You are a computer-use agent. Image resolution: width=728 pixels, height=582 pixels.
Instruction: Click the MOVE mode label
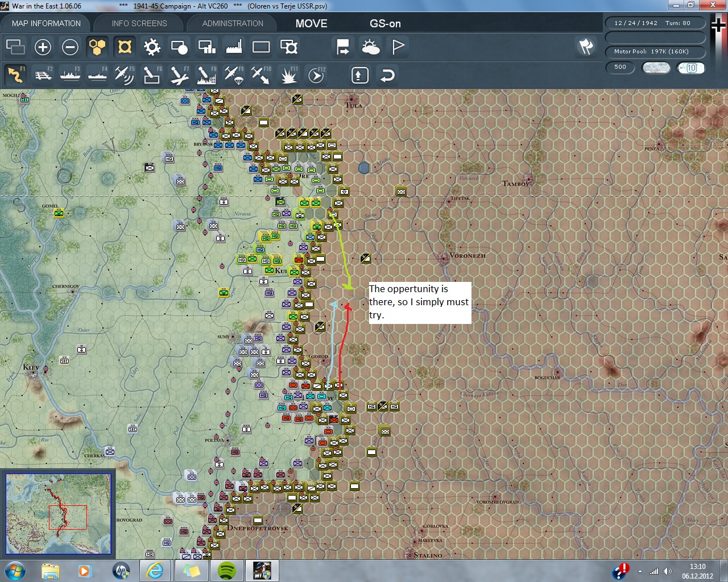311,23
